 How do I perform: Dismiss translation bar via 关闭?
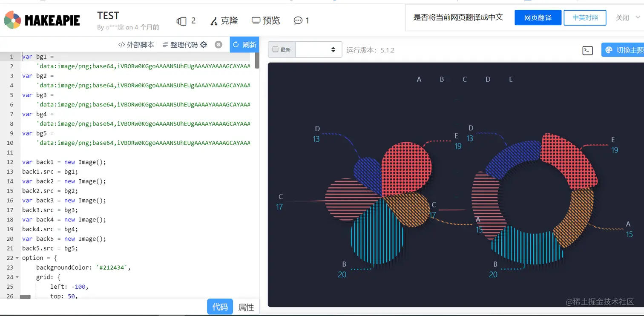tap(622, 18)
